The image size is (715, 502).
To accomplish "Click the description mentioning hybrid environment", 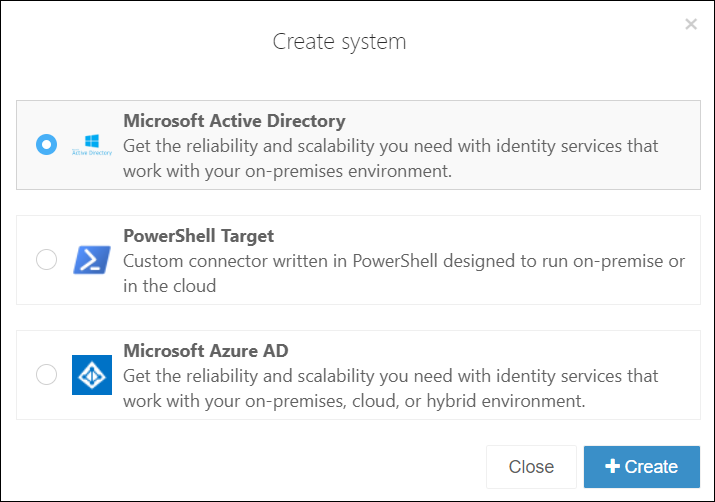I will [x=391, y=388].
